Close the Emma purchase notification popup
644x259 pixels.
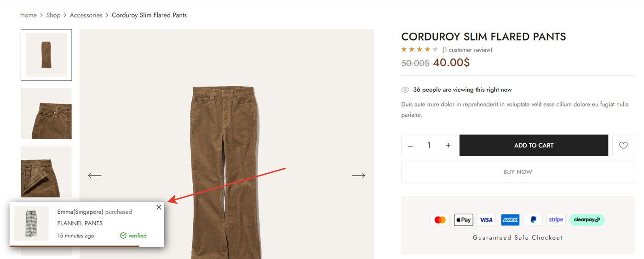click(x=159, y=207)
